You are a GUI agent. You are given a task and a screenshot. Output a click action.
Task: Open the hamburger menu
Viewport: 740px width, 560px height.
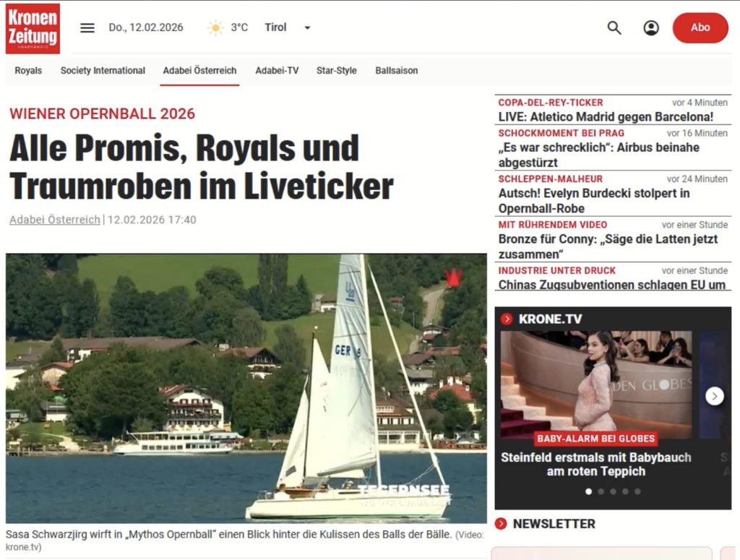click(87, 28)
